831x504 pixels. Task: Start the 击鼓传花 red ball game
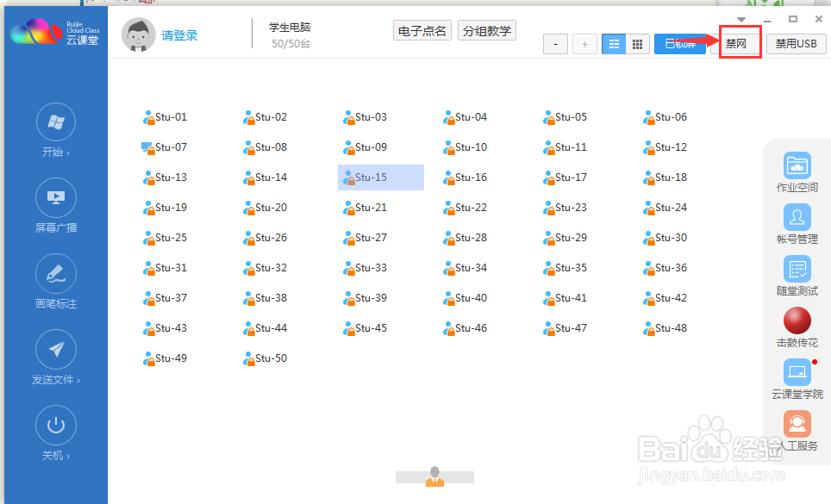[x=797, y=320]
